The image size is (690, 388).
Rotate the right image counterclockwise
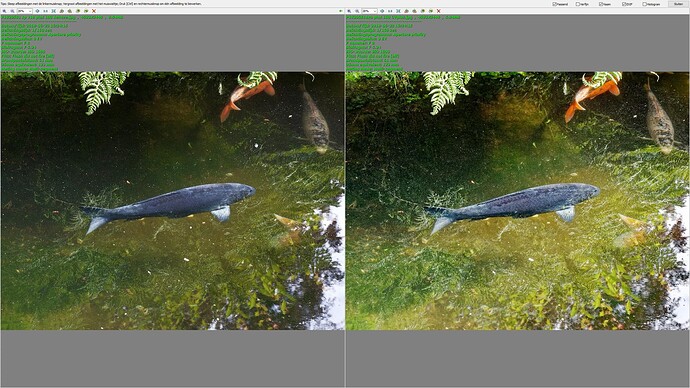[406, 11]
